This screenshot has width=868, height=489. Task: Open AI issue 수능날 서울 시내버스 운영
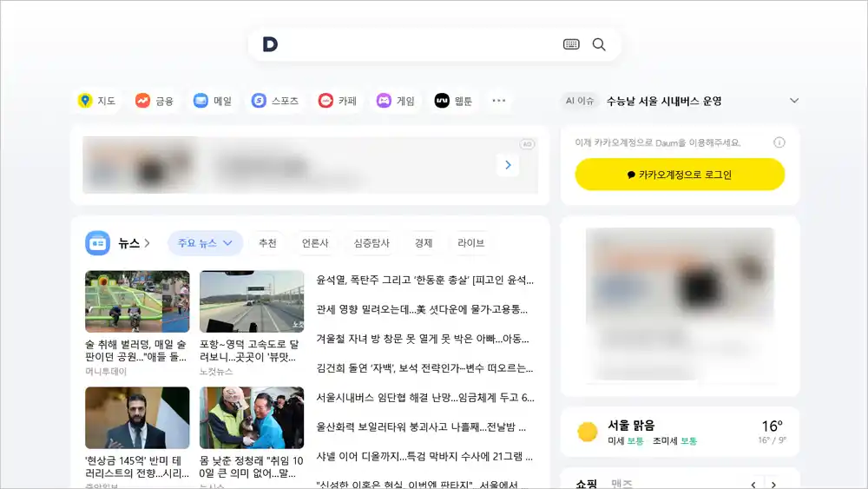[x=664, y=101]
